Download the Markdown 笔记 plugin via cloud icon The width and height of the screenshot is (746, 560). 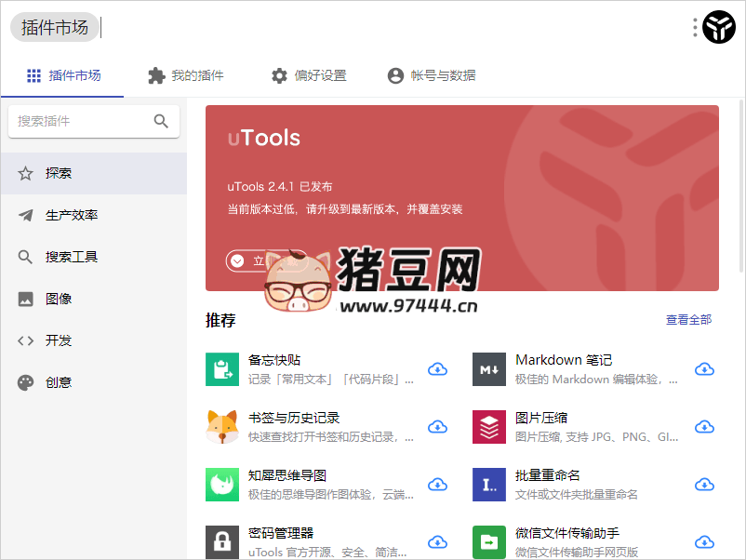tap(704, 368)
